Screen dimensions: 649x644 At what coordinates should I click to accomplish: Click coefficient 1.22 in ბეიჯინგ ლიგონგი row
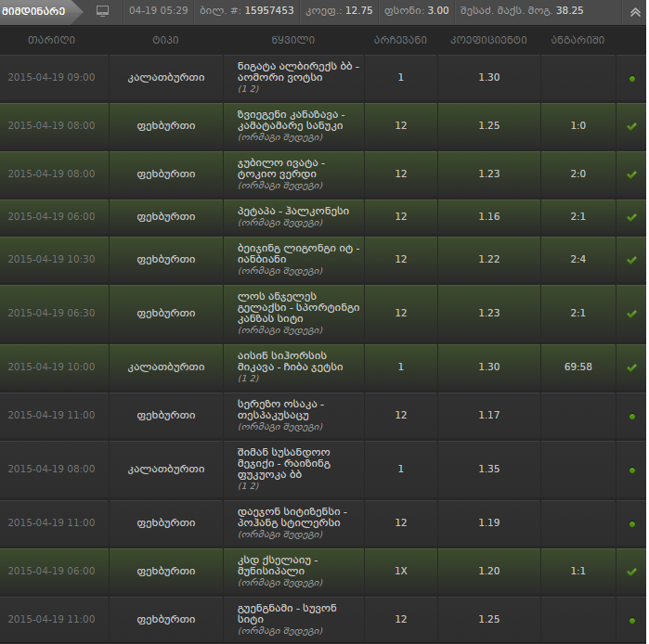click(x=488, y=259)
